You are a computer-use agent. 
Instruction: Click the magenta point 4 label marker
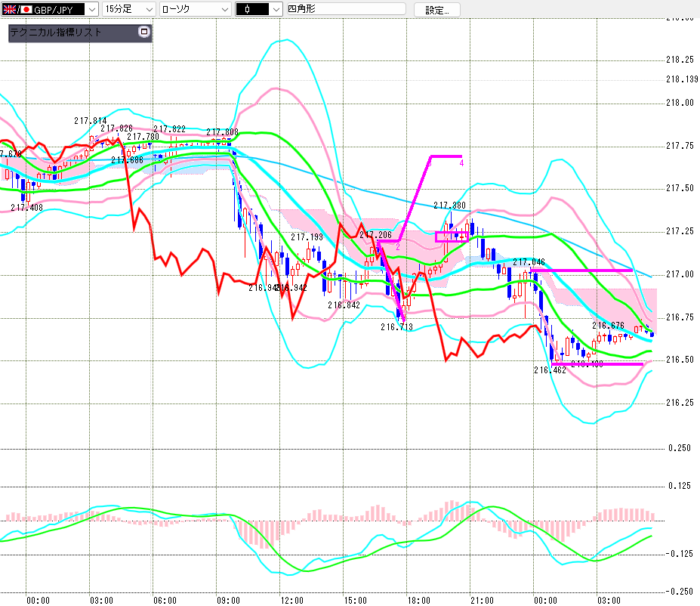(x=461, y=163)
